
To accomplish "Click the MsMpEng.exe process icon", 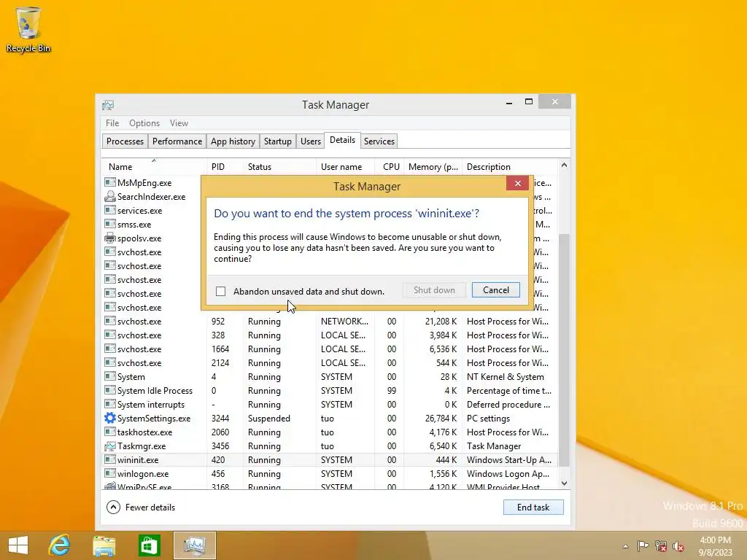I will click(x=110, y=182).
